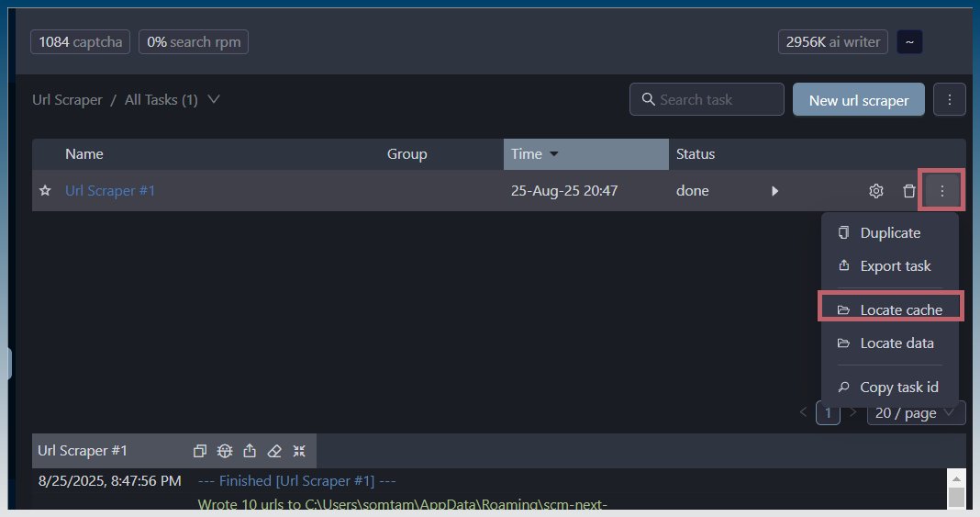Image resolution: width=980 pixels, height=517 pixels.
Task: Click the three-dot menu in task row
Action: tap(941, 191)
